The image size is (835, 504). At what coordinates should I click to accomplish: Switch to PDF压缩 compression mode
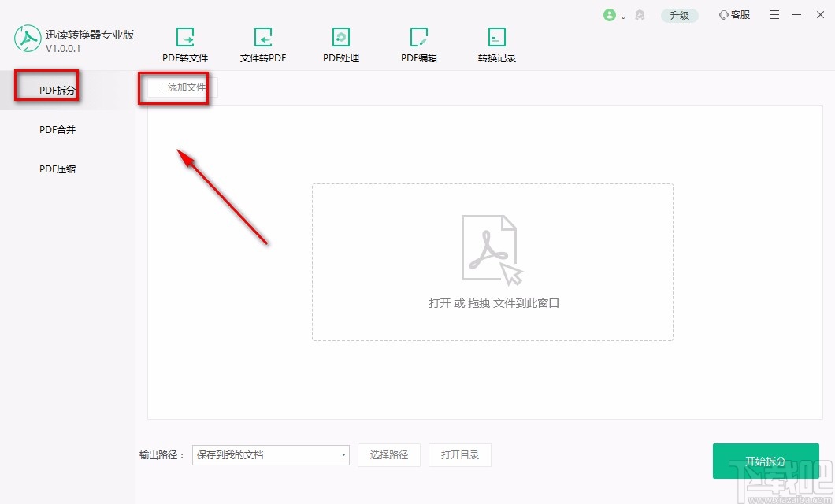coord(56,168)
